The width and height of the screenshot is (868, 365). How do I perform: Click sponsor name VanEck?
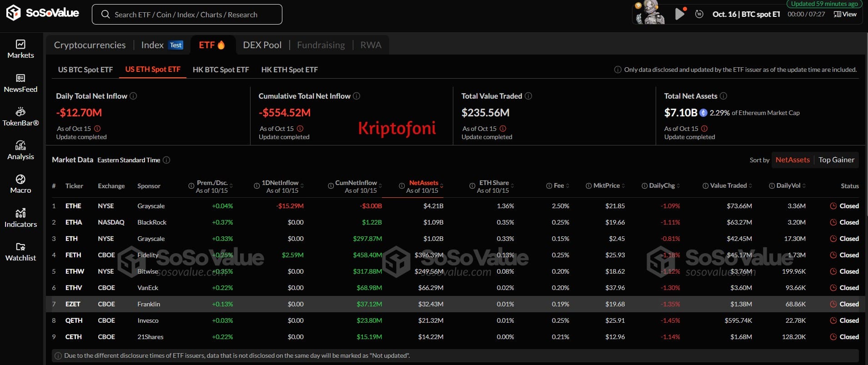click(148, 288)
